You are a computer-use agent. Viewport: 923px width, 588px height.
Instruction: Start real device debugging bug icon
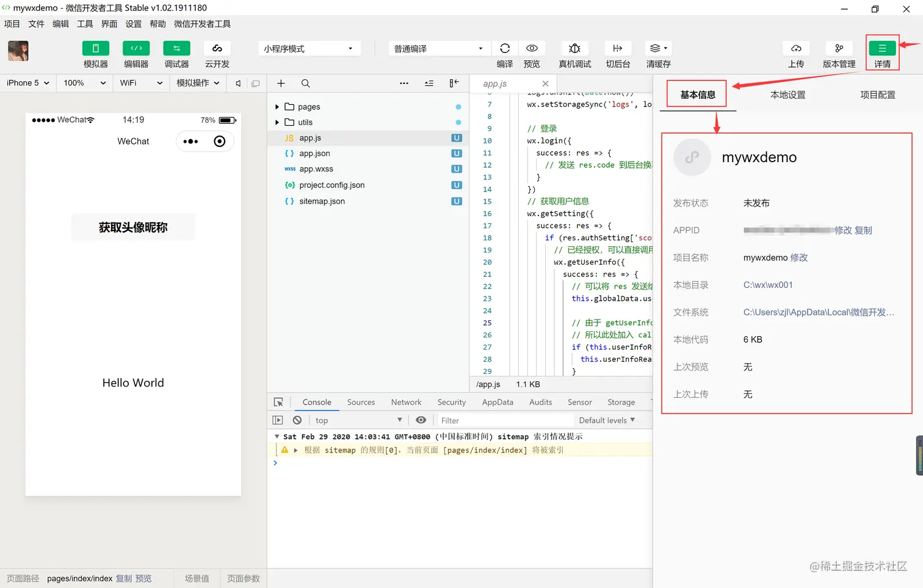click(x=574, y=48)
